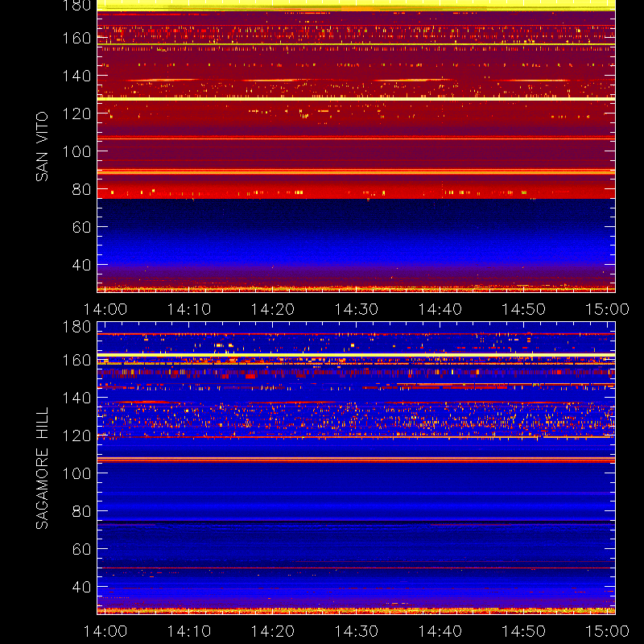This screenshot has height=644, width=644.
Task: Click the 140 tick label on San Vito axis
Action: click(76, 76)
